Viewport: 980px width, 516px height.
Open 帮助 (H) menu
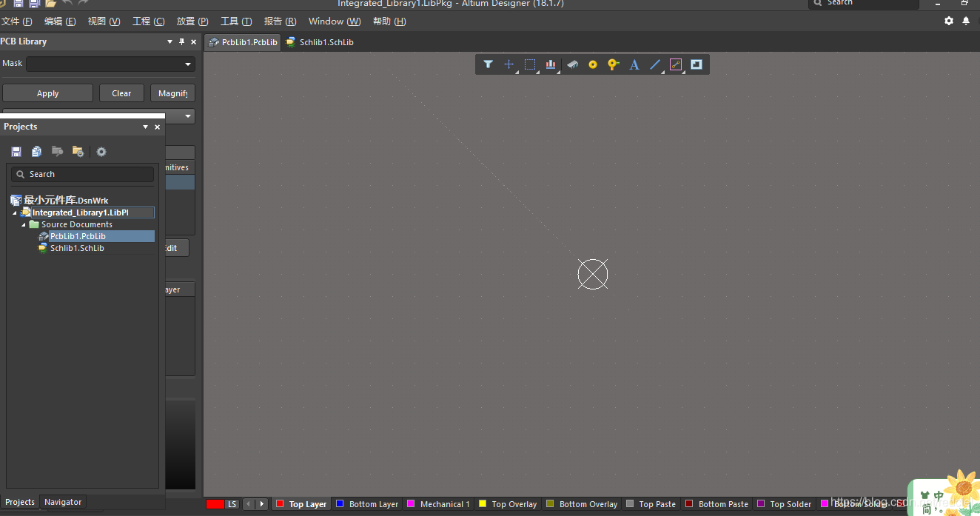pos(389,21)
